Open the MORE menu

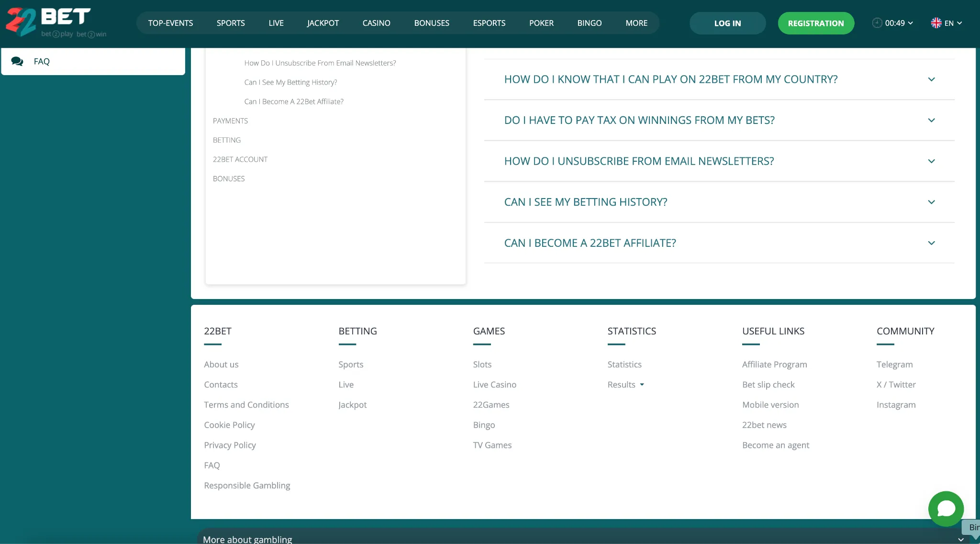click(636, 23)
